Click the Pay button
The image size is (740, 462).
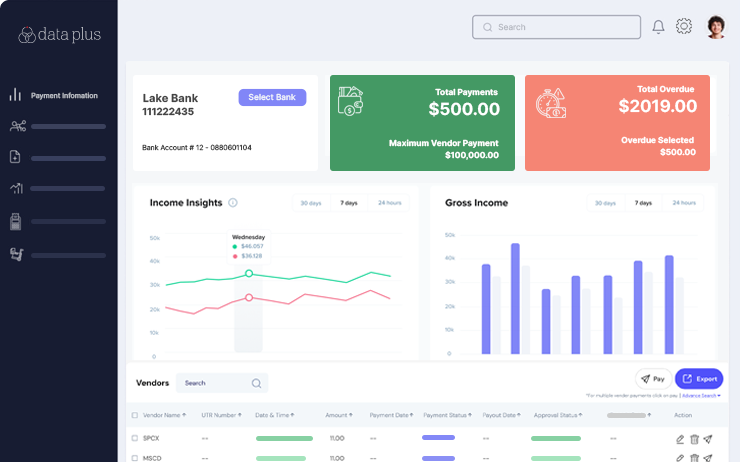653,379
